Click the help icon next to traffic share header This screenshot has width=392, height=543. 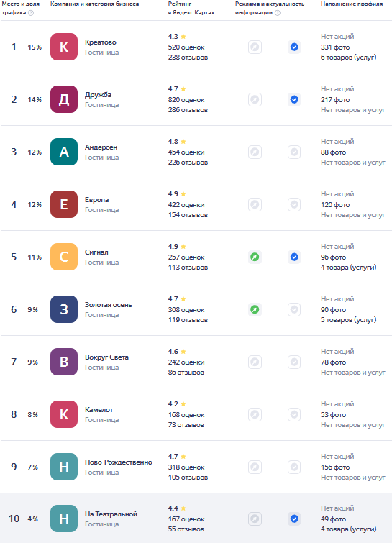point(31,13)
